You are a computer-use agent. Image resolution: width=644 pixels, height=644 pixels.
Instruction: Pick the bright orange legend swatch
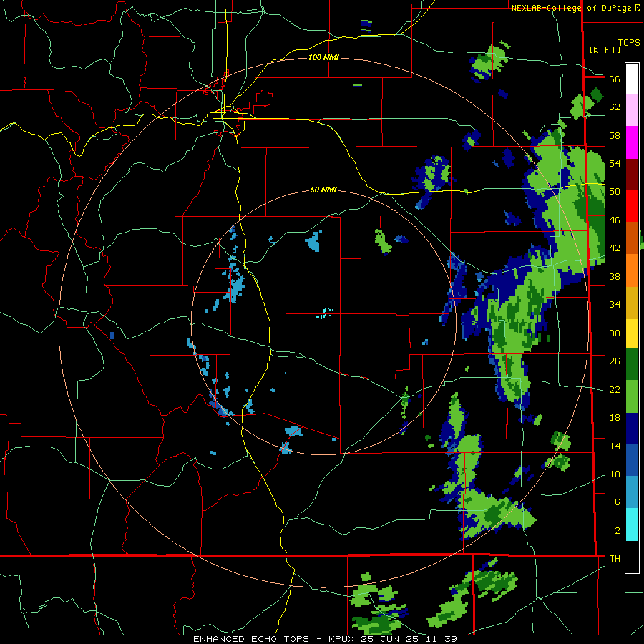pyautogui.click(x=632, y=270)
